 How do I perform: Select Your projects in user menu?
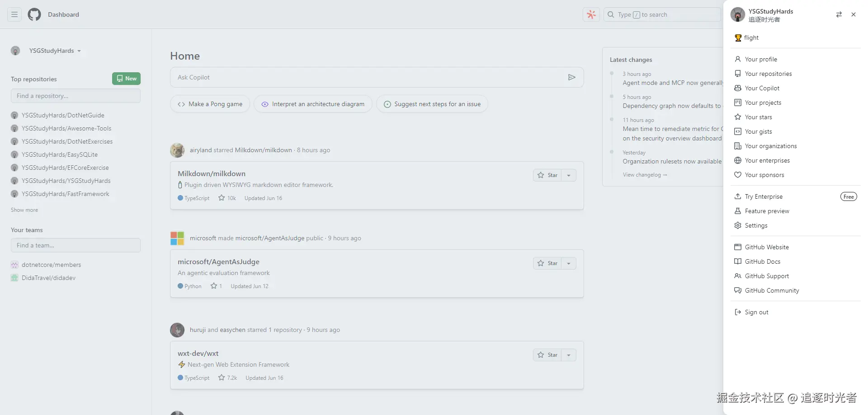click(796, 103)
